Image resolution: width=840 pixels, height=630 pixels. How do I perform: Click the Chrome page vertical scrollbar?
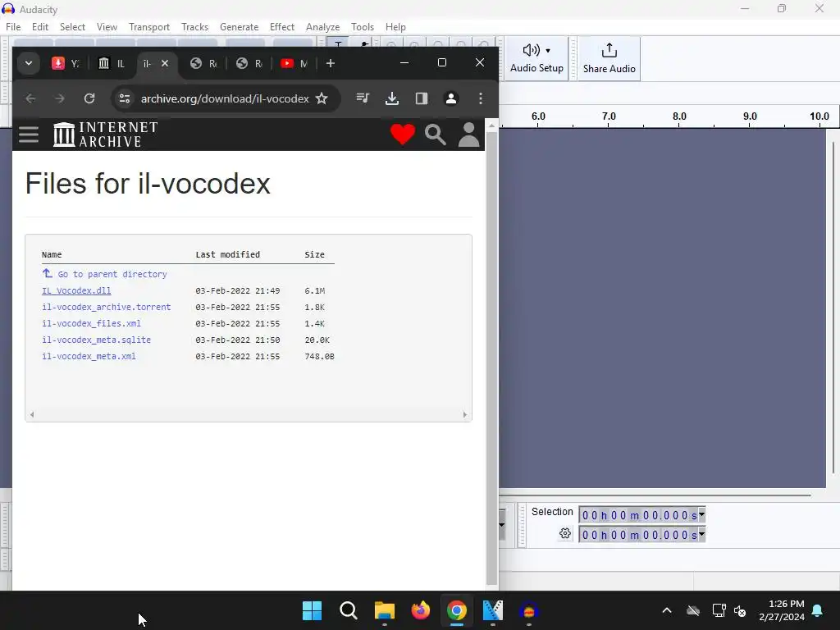pyautogui.click(x=491, y=358)
